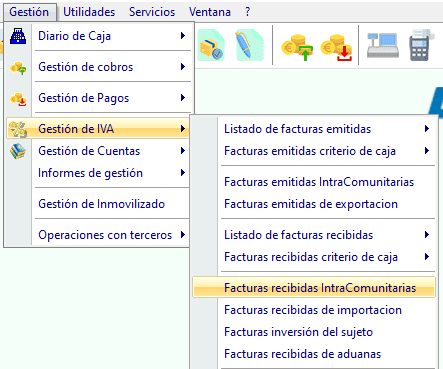
Task: Expand Diario de Caja submenu arrow
Action: [183, 36]
